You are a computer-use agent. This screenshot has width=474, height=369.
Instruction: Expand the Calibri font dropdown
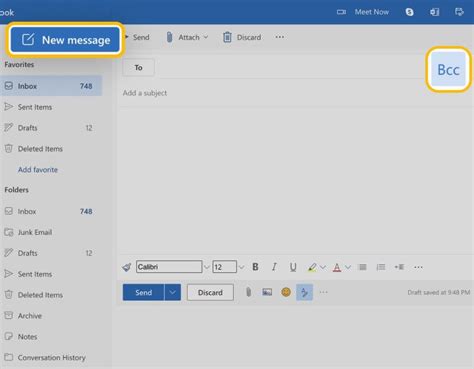[207, 267]
